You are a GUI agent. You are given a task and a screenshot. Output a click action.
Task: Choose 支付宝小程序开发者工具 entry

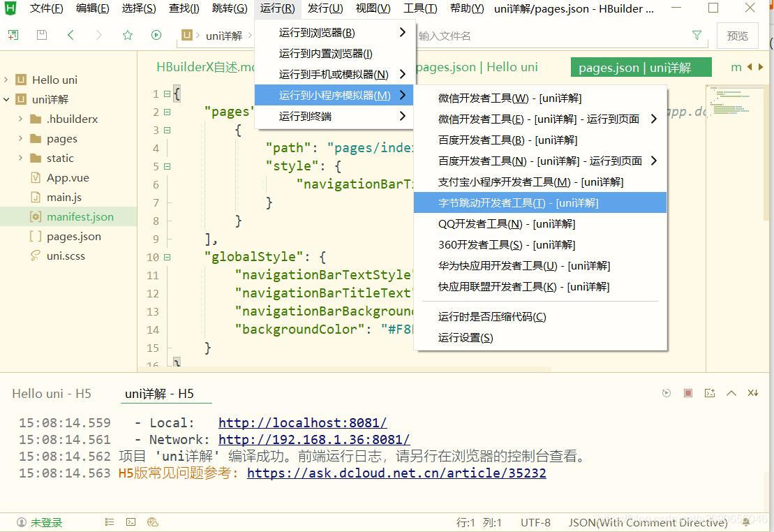point(540,182)
